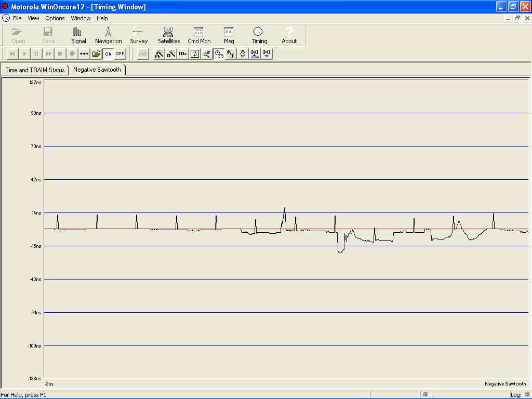Click the wand icon with green dots

click(x=159, y=54)
